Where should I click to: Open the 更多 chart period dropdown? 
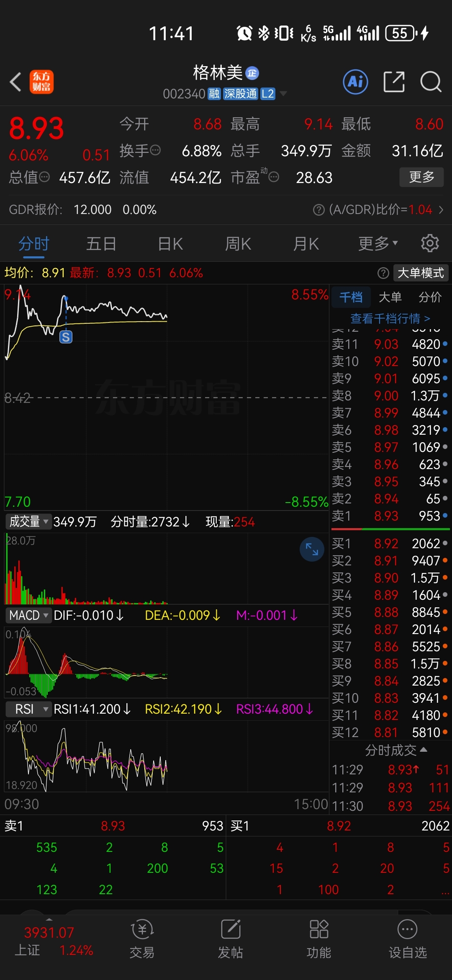point(378,243)
